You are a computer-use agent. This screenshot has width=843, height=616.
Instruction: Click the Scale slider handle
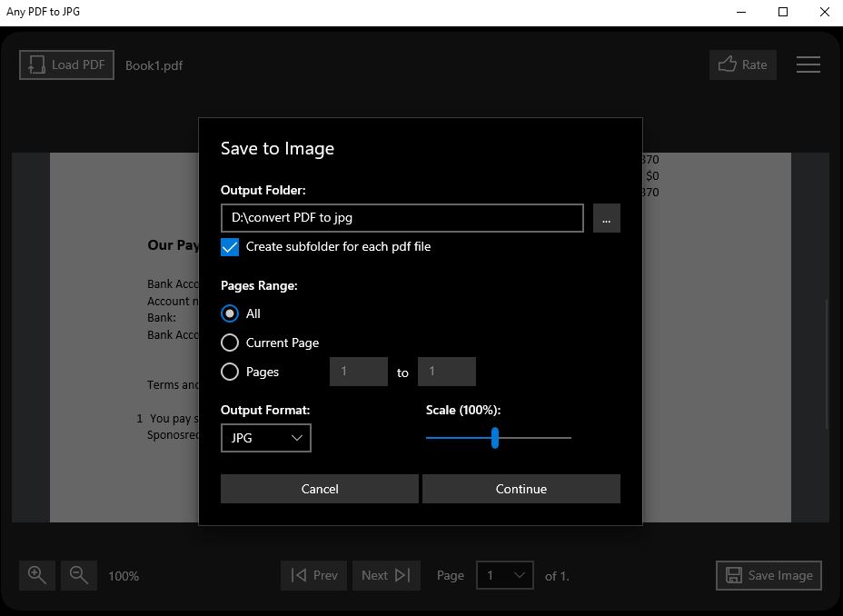point(495,438)
